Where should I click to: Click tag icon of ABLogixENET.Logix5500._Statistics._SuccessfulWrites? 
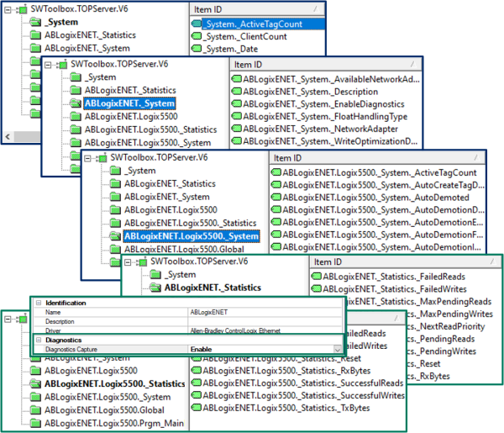[197, 395]
